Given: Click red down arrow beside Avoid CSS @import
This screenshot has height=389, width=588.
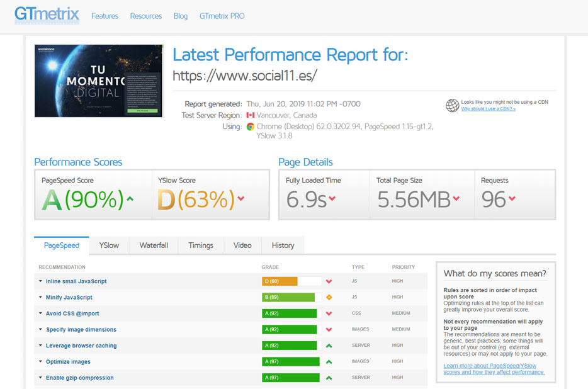Looking at the screenshot, I should click(329, 313).
